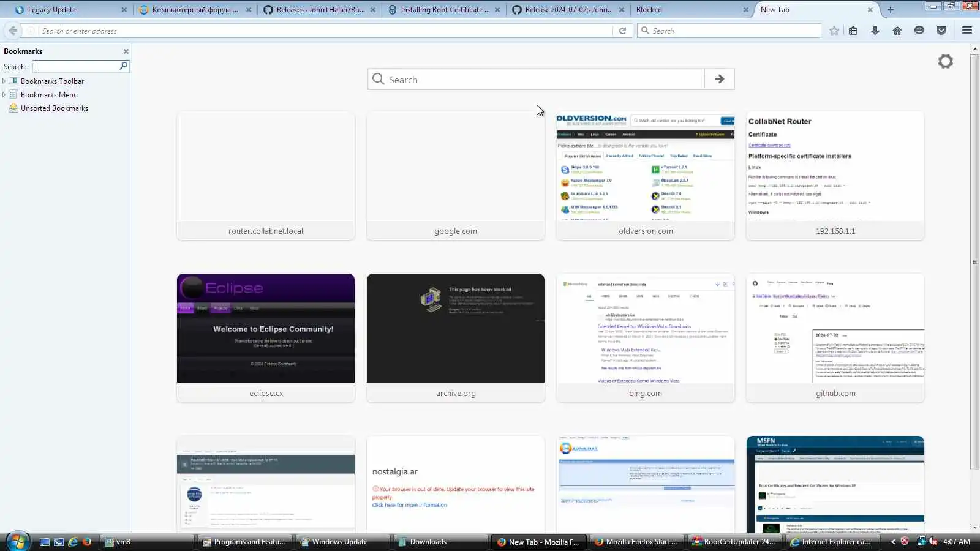Screen dimensions: 980x551
Task: Select Unsorted Bookmarks in the sidebar
Action: [x=55, y=108]
